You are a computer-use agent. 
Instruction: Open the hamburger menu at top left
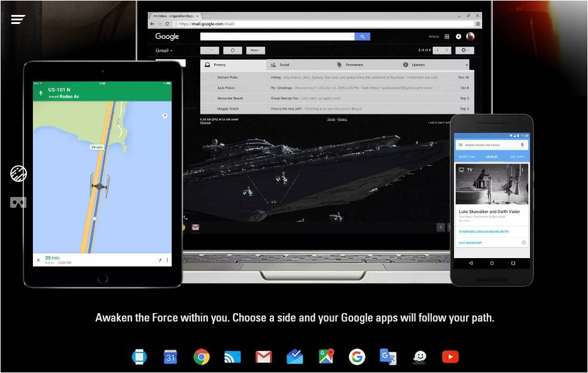tap(18, 19)
